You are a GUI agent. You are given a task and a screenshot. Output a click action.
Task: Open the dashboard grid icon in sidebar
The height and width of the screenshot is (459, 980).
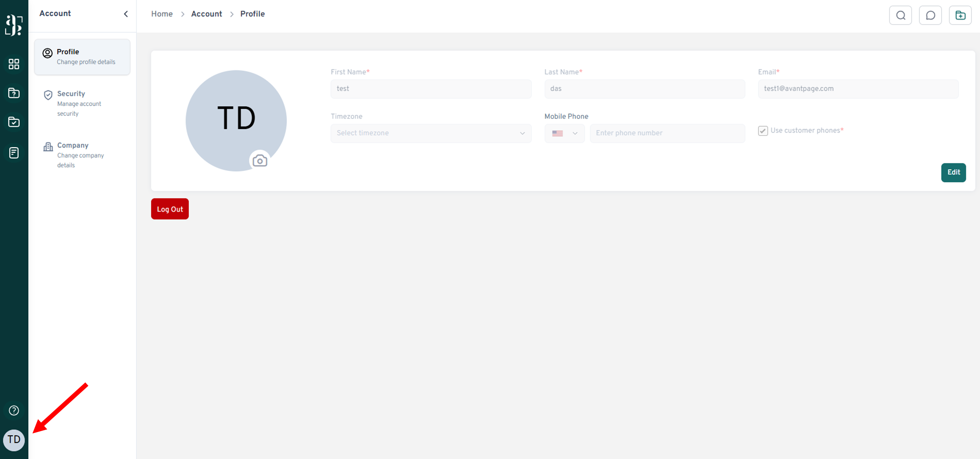pos(14,64)
